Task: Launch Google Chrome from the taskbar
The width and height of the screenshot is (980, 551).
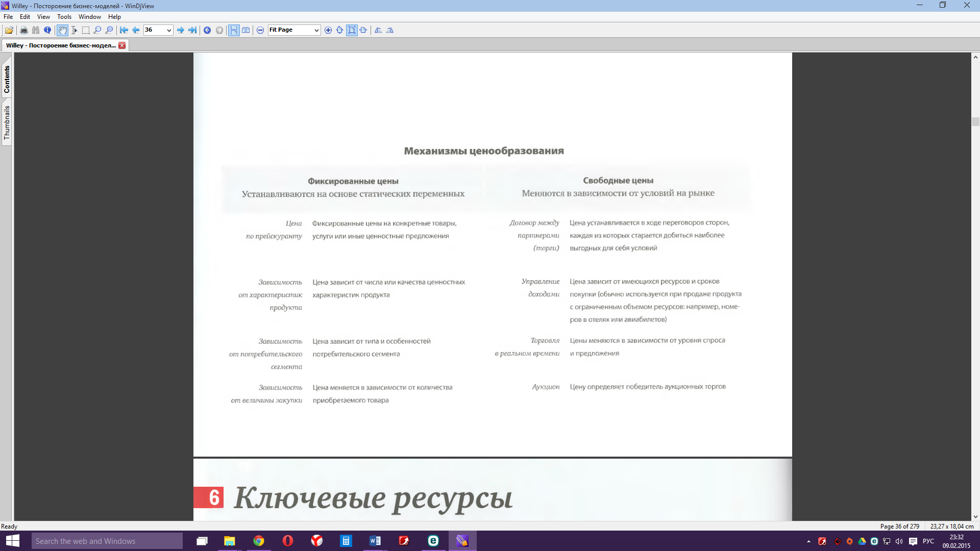Action: pos(259,541)
